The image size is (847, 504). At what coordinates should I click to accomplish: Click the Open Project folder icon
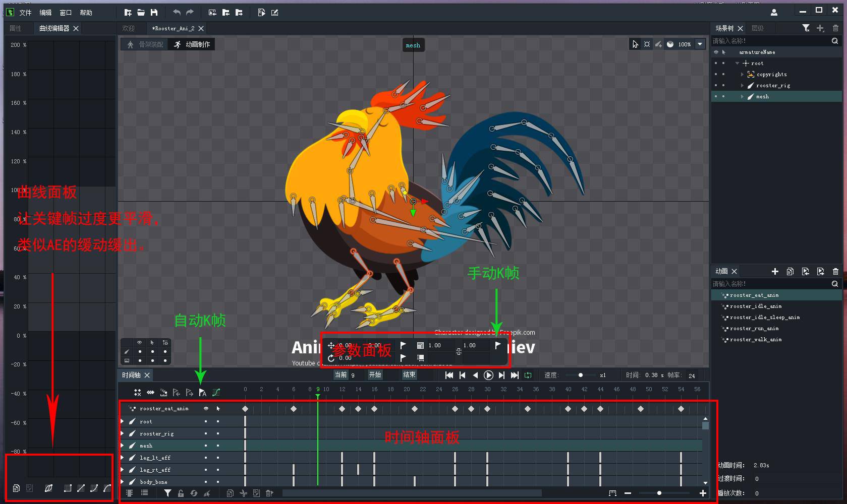141,13
